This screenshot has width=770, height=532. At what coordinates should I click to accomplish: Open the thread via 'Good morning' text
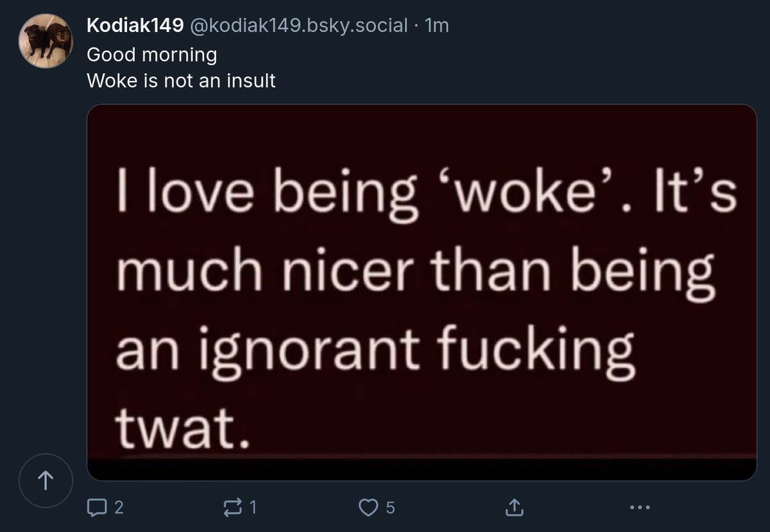(152, 55)
